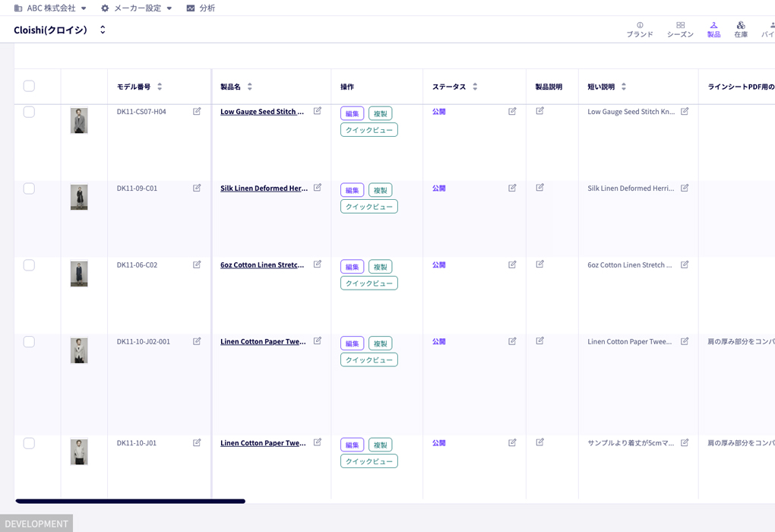Edit short description of DK11-10-J01 row
The width and height of the screenshot is (775, 532).
point(685,442)
